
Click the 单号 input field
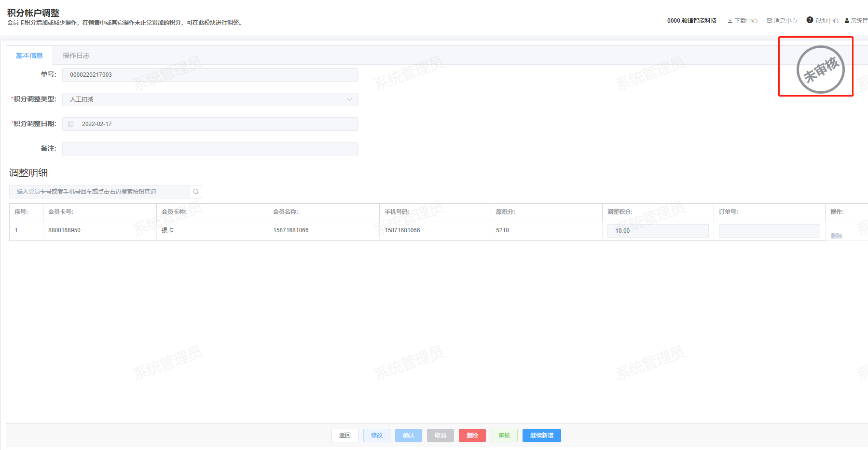210,75
